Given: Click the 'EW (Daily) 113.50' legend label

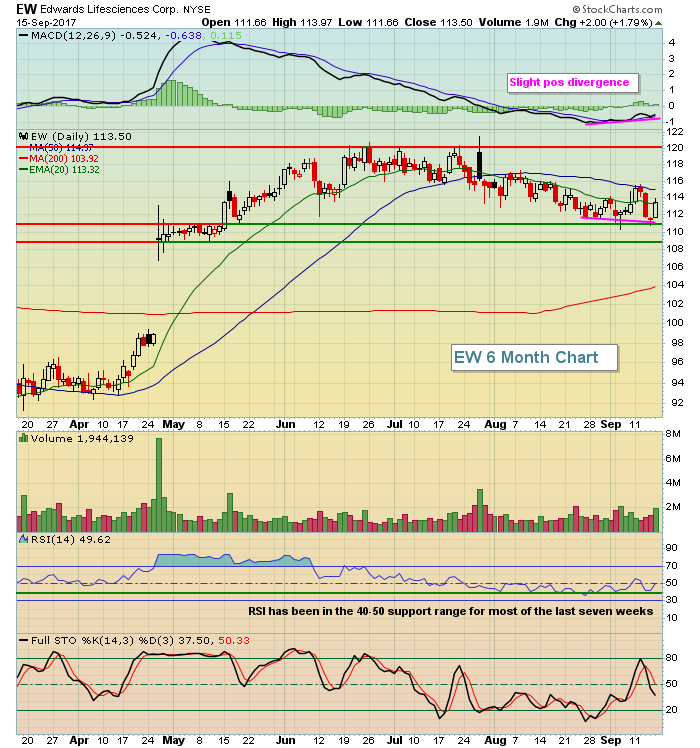Looking at the screenshot, I should point(81,136).
